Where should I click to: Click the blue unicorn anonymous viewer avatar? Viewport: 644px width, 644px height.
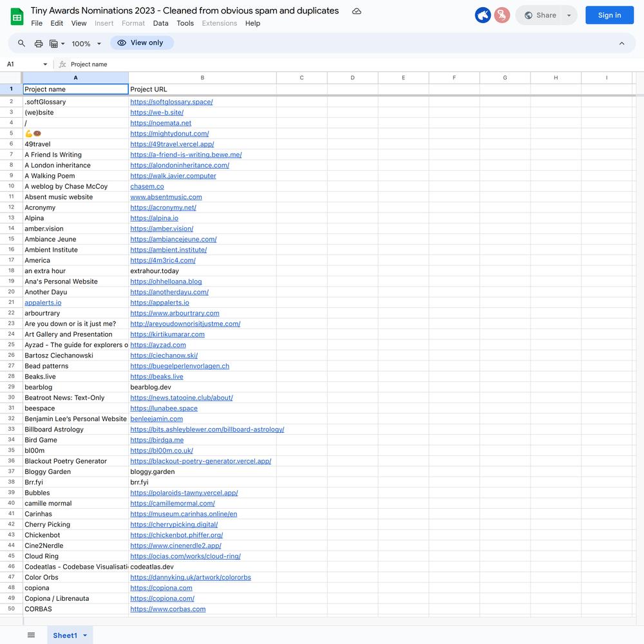point(482,15)
